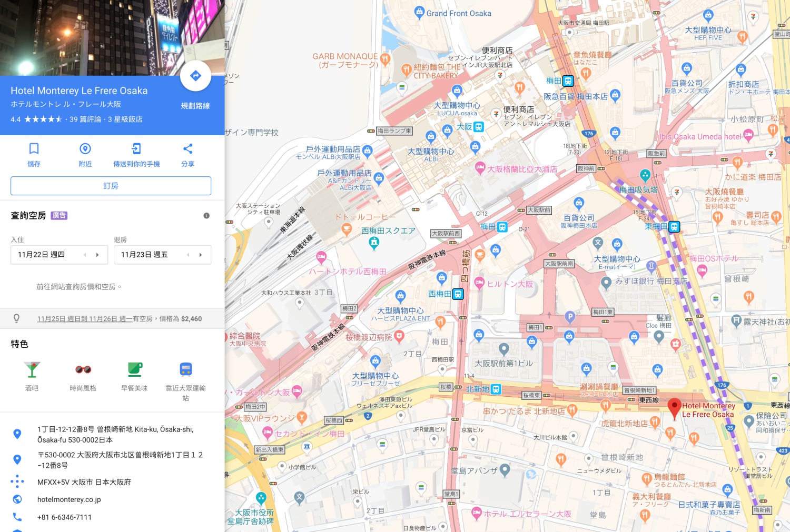Click the 規劃路線 directions label
The width and height of the screenshot is (790, 532).
click(x=195, y=106)
